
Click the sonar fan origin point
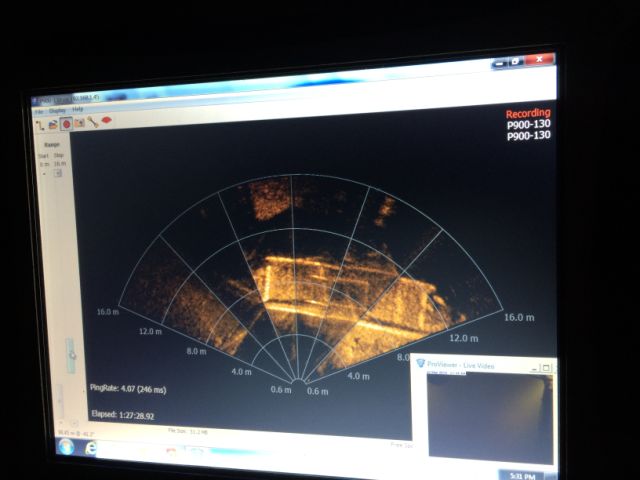299,381
